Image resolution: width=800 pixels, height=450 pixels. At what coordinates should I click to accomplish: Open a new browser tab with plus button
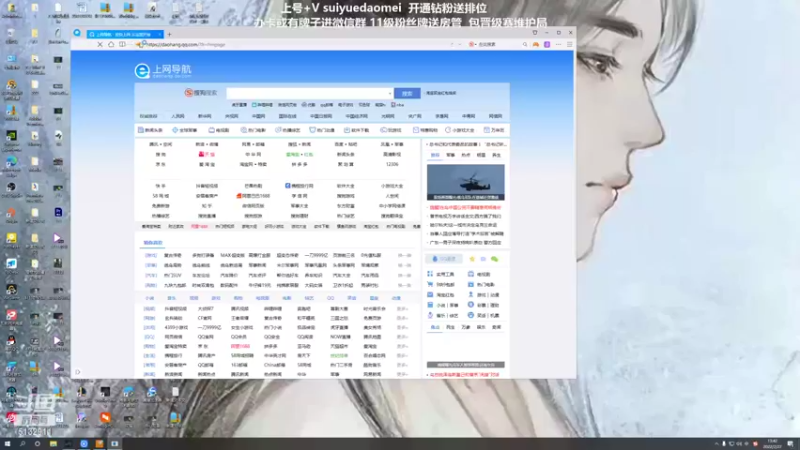click(x=169, y=34)
